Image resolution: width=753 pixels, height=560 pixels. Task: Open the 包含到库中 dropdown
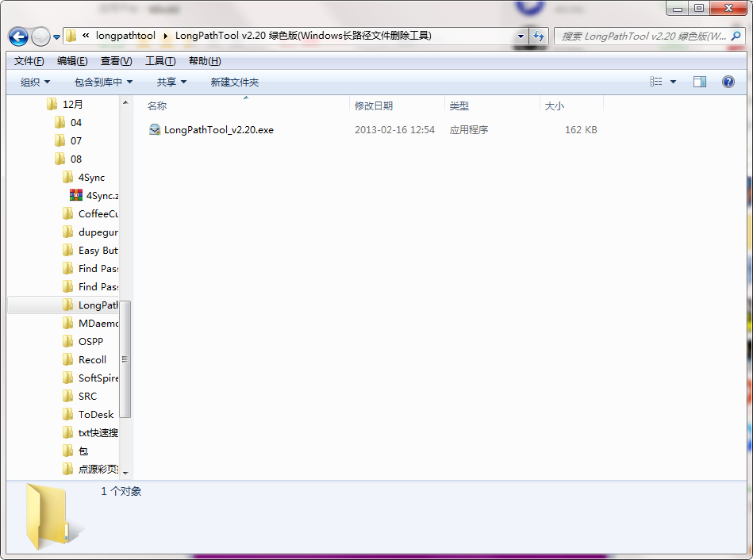pos(103,82)
